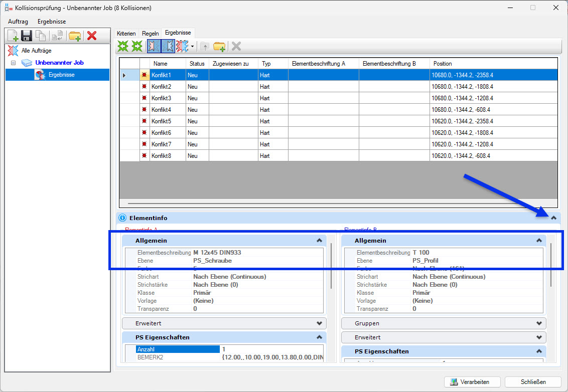Select the Konflikt4 name cell
The image size is (568, 392).
[x=168, y=109]
